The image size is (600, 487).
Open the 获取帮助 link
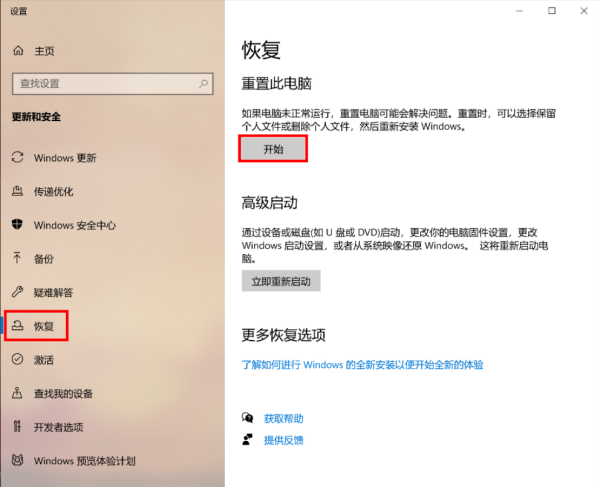[x=284, y=419]
